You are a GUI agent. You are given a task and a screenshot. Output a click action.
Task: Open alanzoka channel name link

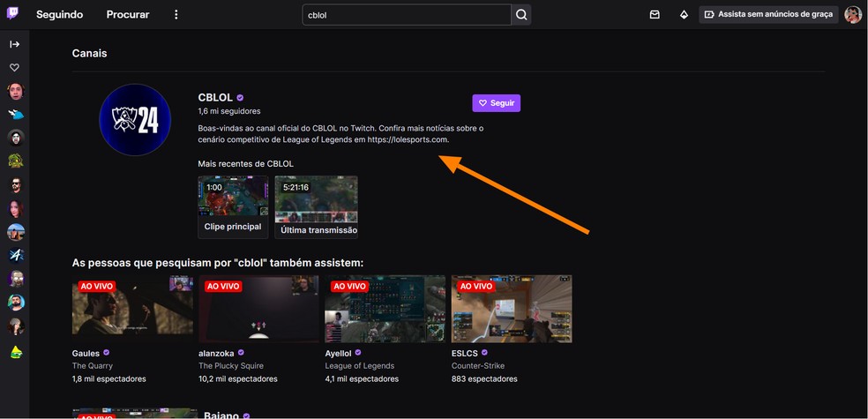pos(216,353)
